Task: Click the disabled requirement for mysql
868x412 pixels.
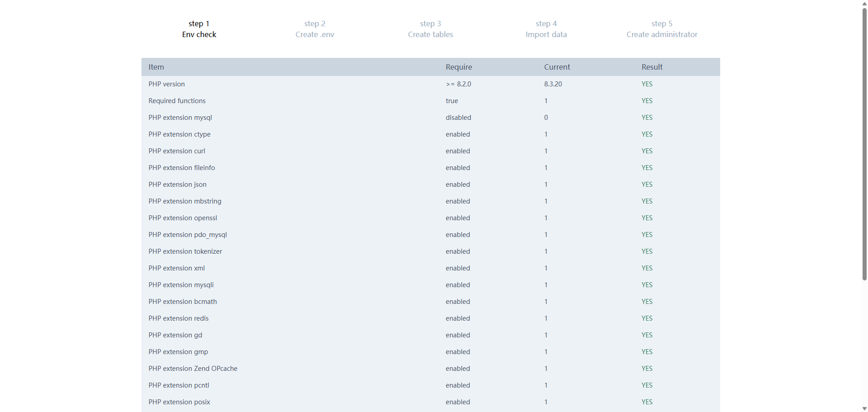Action: (458, 118)
